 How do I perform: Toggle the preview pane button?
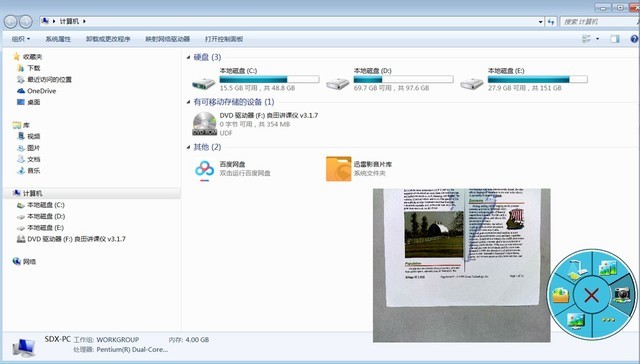point(615,39)
